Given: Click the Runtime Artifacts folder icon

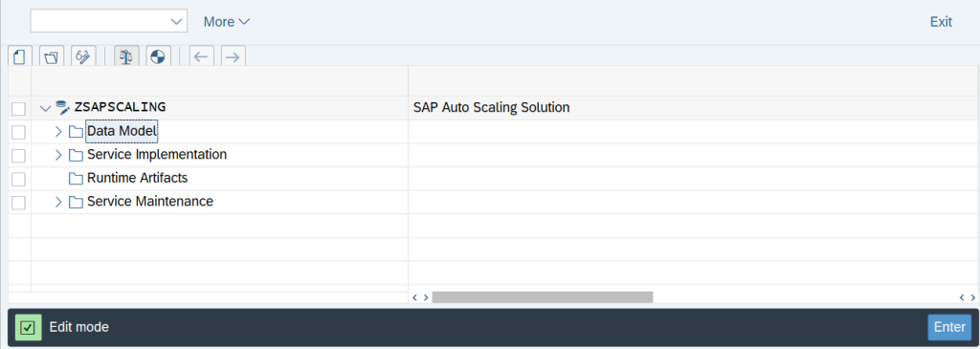Looking at the screenshot, I should coord(77,179).
